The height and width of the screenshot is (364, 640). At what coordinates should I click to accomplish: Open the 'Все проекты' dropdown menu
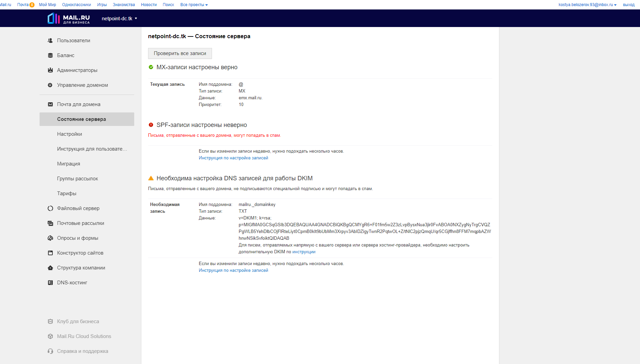tap(194, 5)
